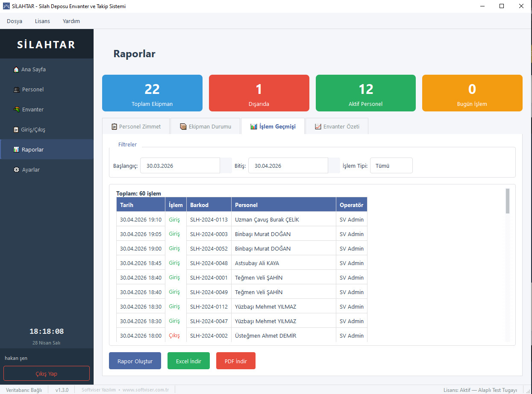Open the Envanter sidebar icon

(16, 110)
